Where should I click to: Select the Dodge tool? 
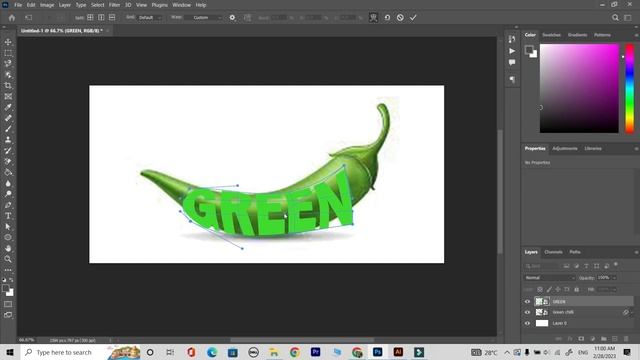tap(8, 194)
